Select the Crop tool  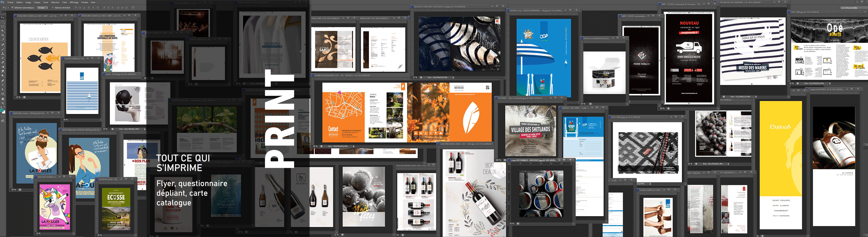coord(3,35)
